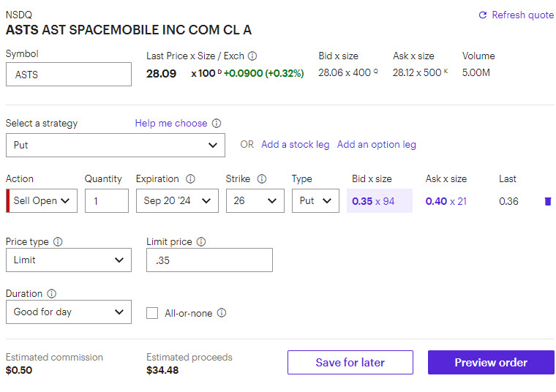The height and width of the screenshot is (392, 556).
Task: Click the Duration info icon
Action: pyautogui.click(x=52, y=294)
